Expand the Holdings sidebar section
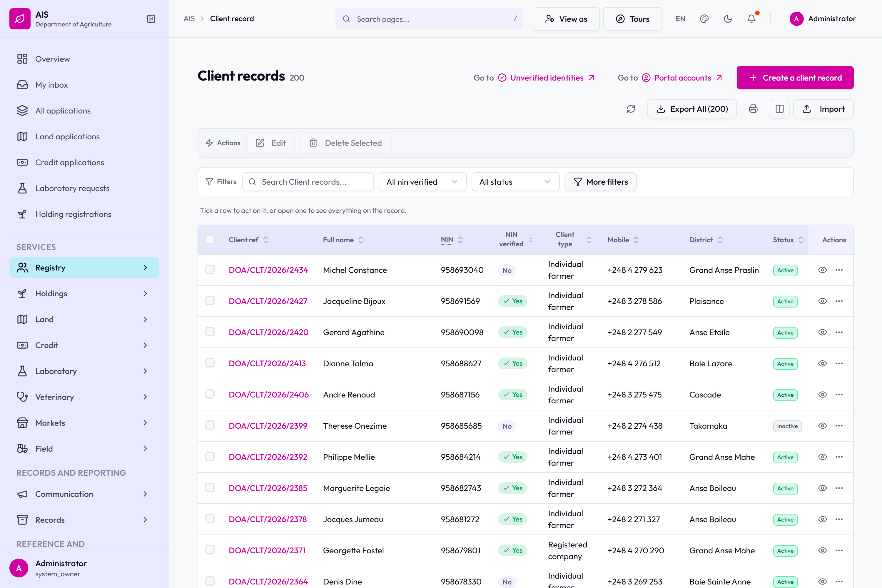 84,293
